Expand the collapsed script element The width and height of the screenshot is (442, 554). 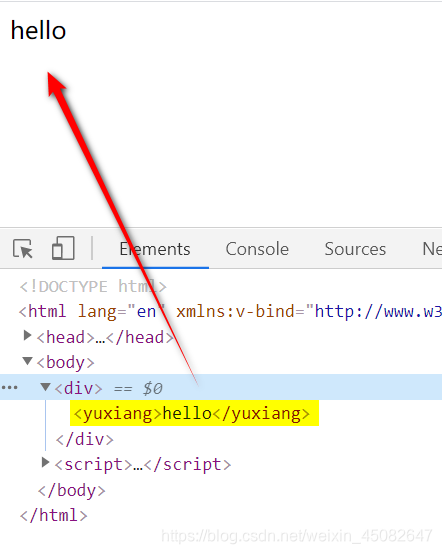pyautogui.click(x=45, y=462)
